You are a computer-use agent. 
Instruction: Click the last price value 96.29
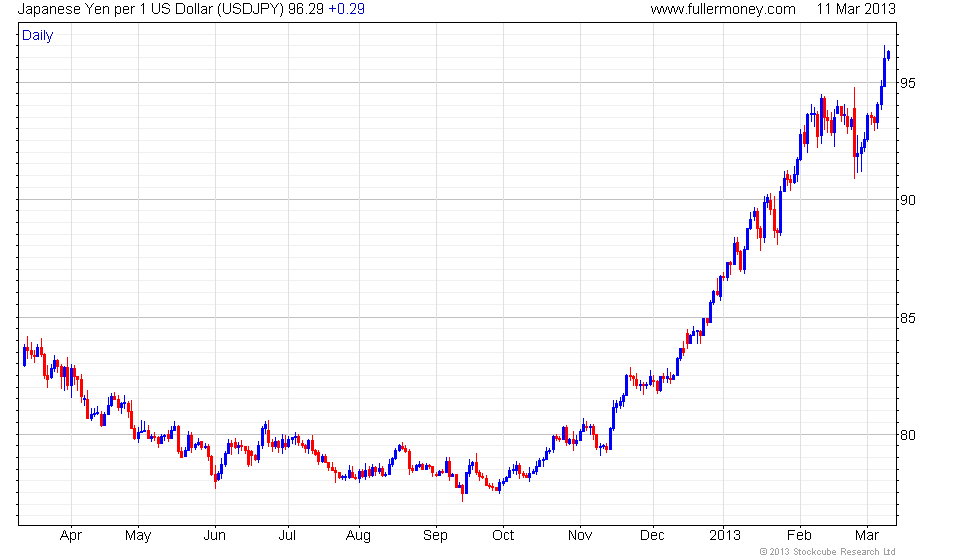(306, 9)
